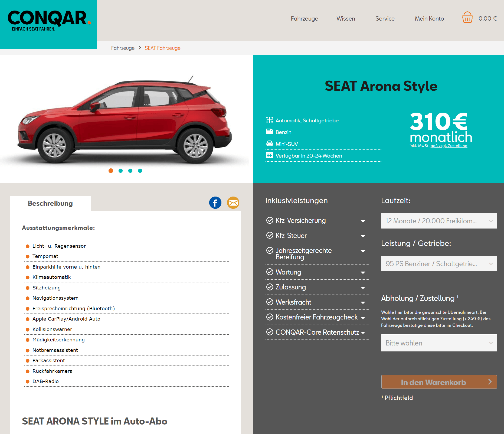This screenshot has width=504, height=434.
Task: Click the car icon beside Mini-SUV
Action: click(270, 143)
